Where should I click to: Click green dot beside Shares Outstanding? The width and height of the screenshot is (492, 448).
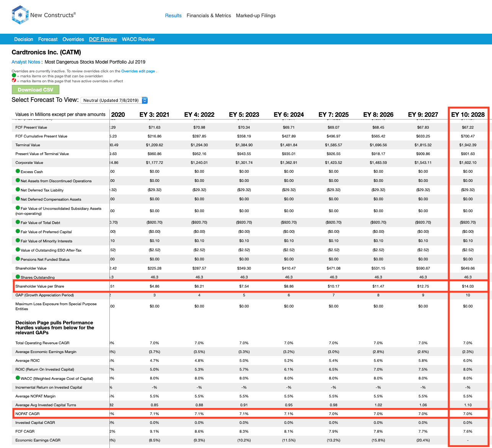(18, 277)
